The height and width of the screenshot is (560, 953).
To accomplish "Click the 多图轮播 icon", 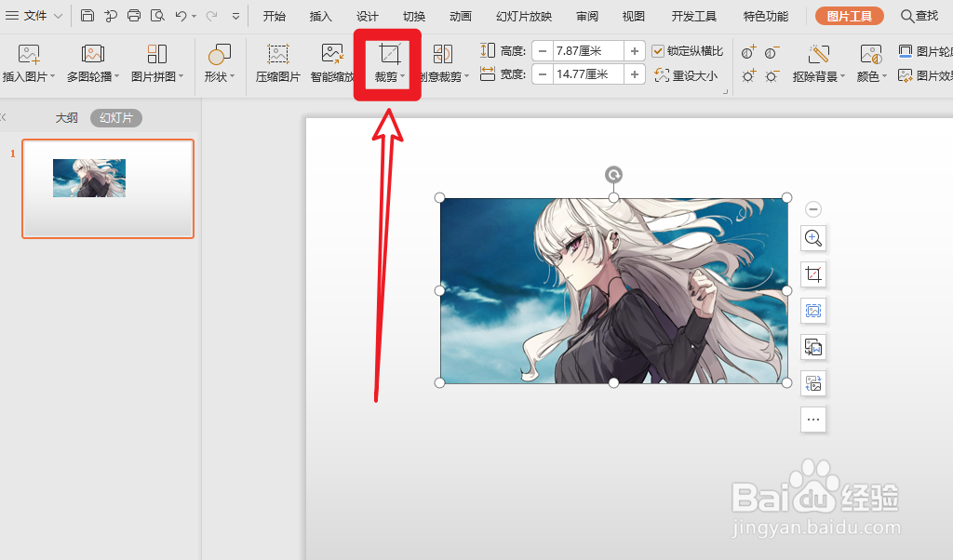I will 92,55.
